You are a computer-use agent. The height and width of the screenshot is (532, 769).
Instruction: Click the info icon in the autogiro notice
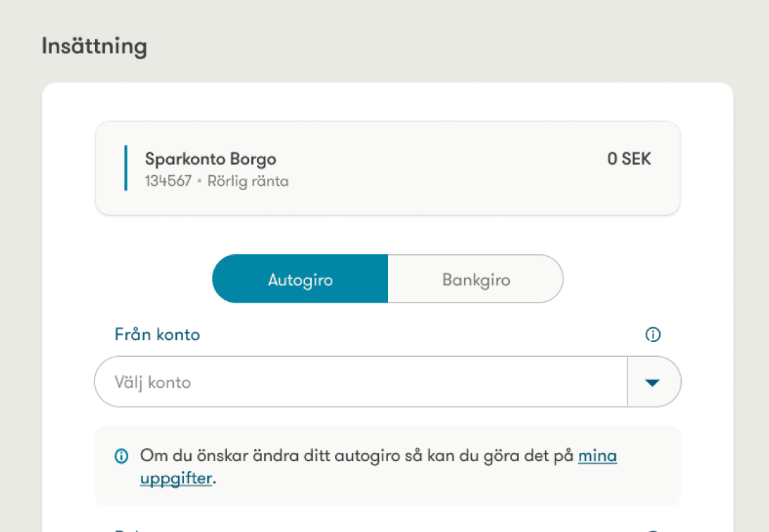pyautogui.click(x=121, y=457)
